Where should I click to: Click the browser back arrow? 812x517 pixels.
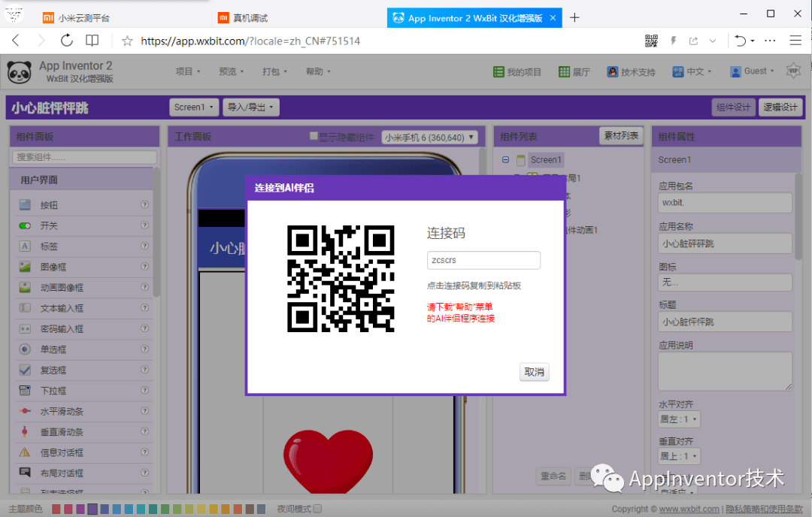click(16, 41)
